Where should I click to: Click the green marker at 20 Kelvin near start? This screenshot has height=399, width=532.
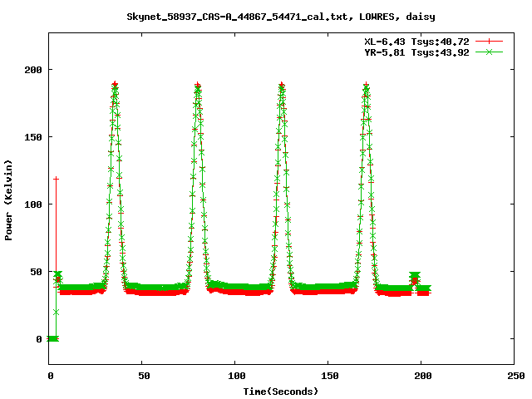coord(57,313)
